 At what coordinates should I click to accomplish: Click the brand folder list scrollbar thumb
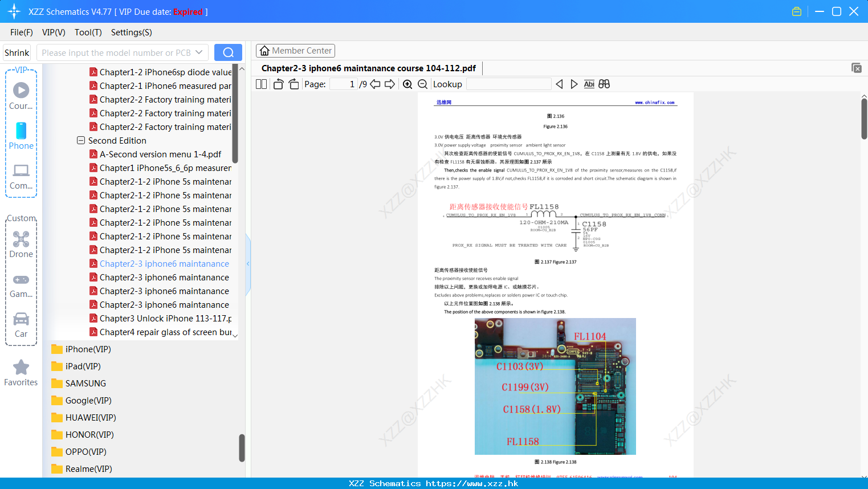242,448
